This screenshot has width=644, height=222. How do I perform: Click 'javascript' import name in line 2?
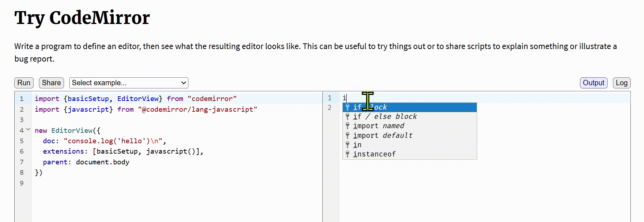[x=88, y=109]
